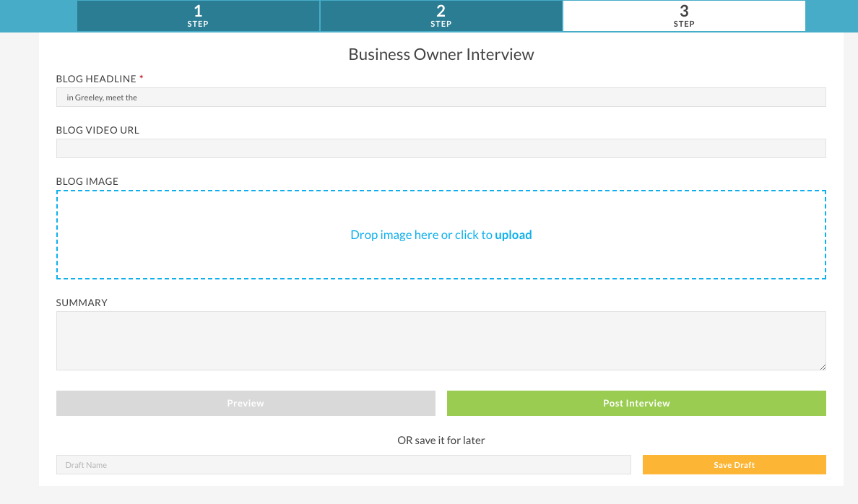Image resolution: width=858 pixels, height=504 pixels.
Task: Click the Post Interview button
Action: (x=636, y=404)
